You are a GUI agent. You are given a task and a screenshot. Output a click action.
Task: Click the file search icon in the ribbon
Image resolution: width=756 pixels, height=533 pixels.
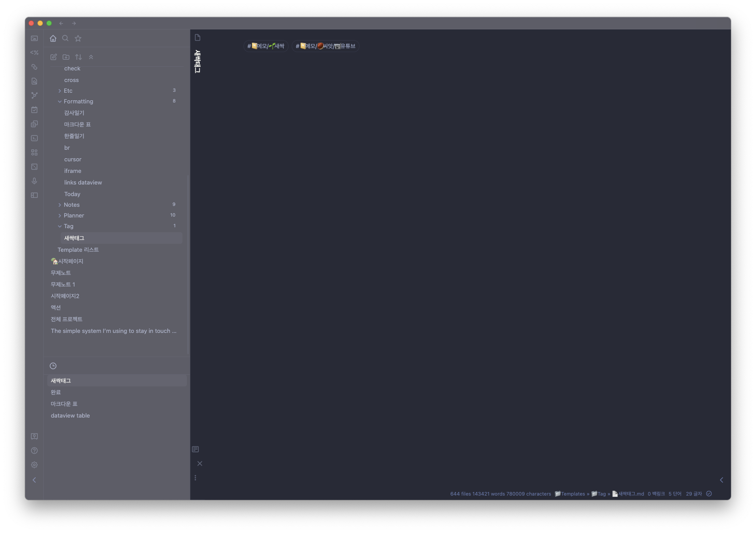click(x=34, y=81)
